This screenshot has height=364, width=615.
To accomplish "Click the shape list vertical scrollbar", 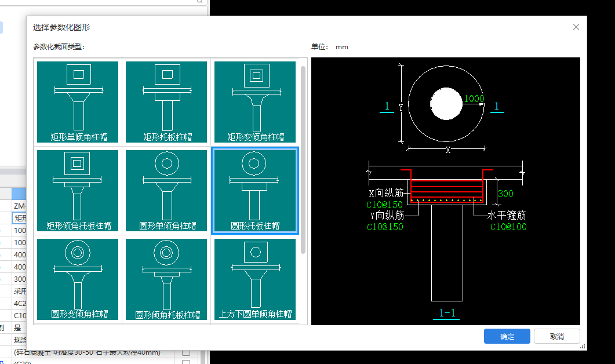I will click(x=303, y=160).
